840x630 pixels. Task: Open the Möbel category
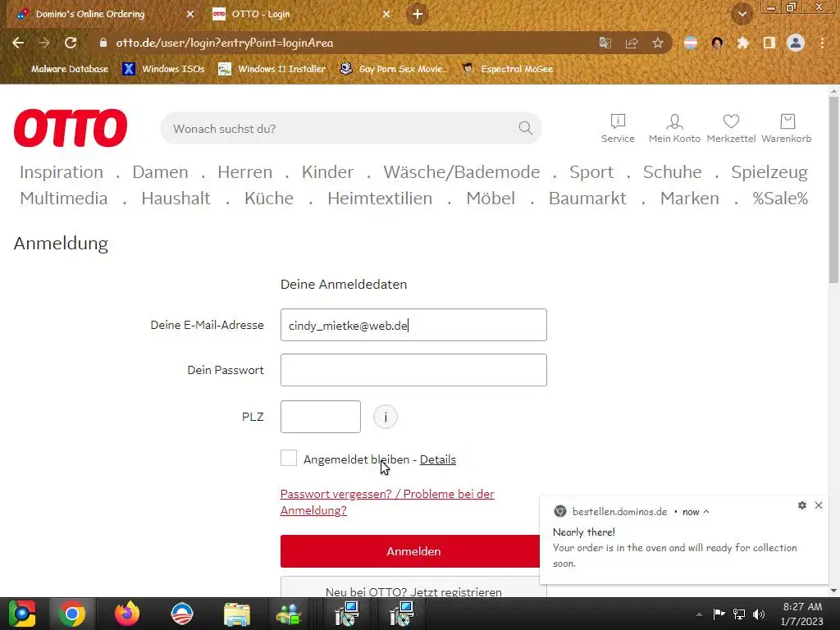tap(491, 199)
